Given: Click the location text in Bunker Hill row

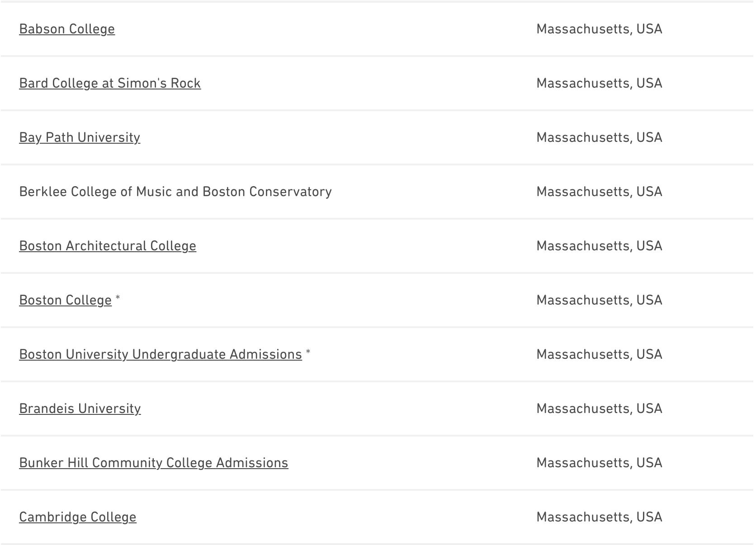Looking at the screenshot, I should click(x=599, y=463).
